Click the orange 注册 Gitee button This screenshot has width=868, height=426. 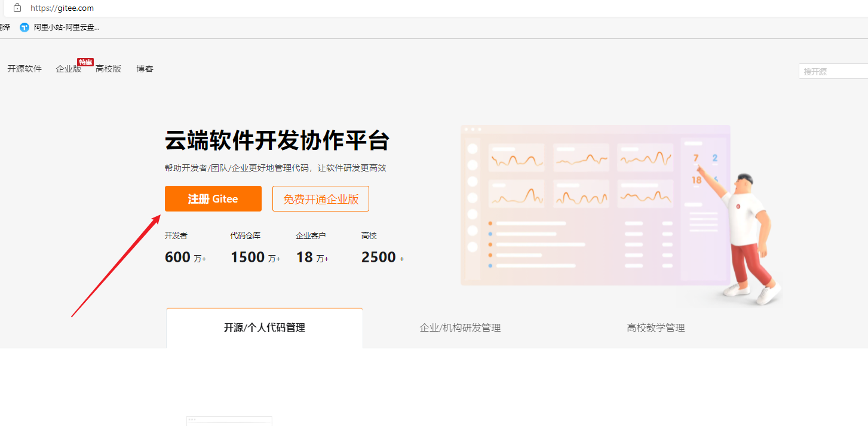(213, 199)
